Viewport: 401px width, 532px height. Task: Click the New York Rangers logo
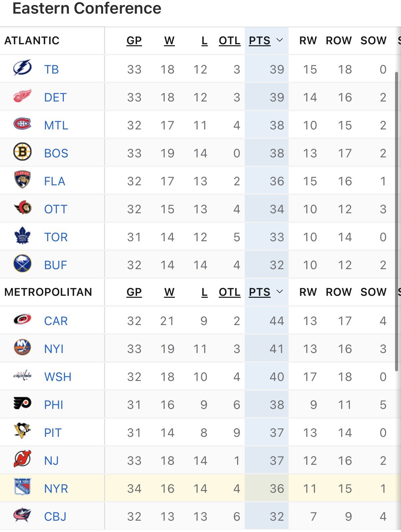point(22,487)
